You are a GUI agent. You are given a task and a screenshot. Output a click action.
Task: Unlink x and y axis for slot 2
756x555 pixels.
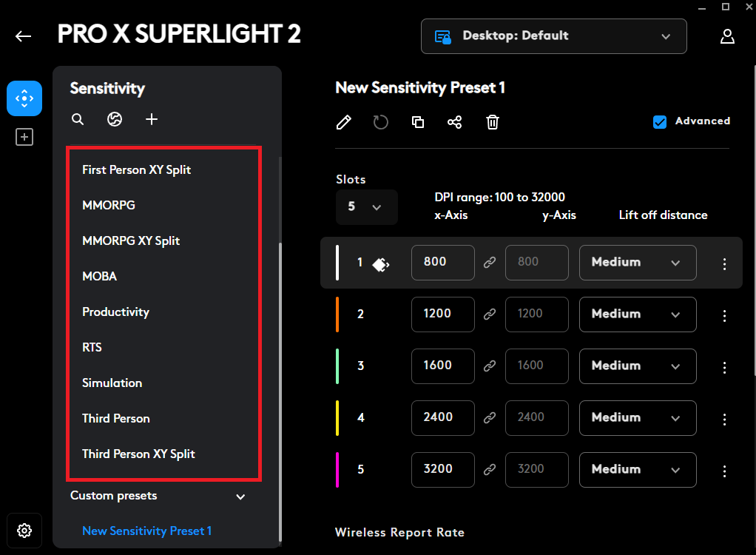(x=490, y=314)
